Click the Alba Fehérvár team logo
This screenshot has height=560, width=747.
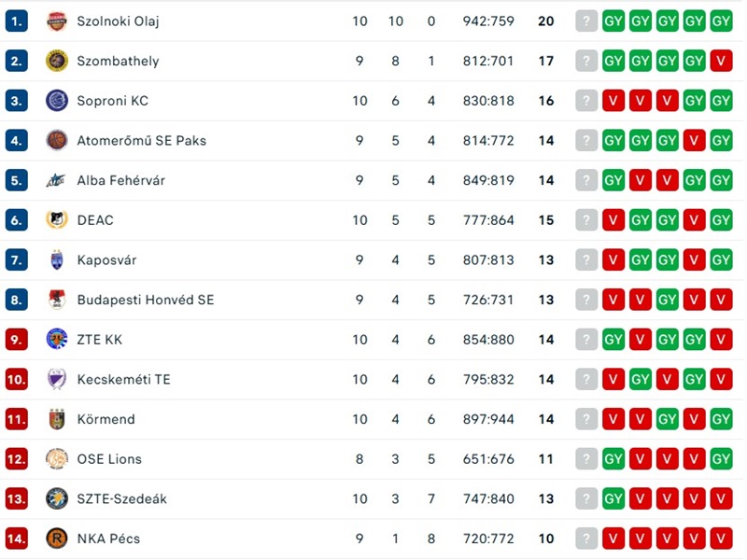click(x=57, y=180)
